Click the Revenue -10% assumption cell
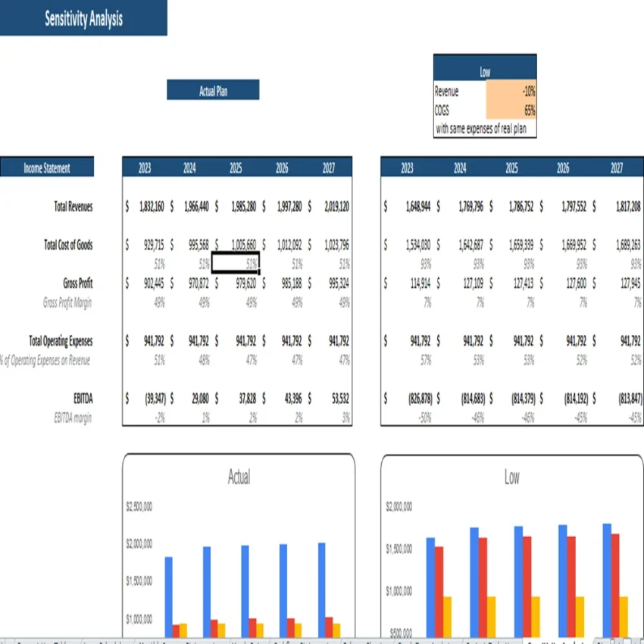The image size is (644, 644). [509, 89]
